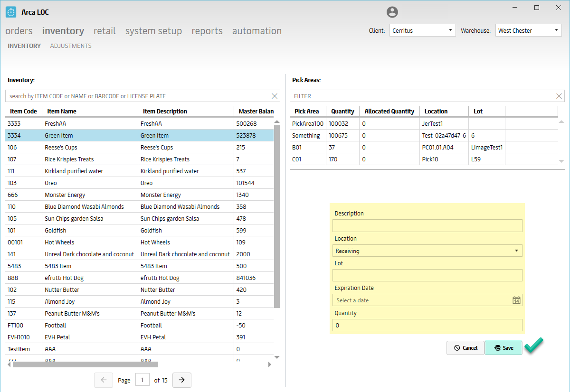Screen dimensions: 570x392
Task: Click Pick Areas scroll-up arrow
Action: click(561, 121)
